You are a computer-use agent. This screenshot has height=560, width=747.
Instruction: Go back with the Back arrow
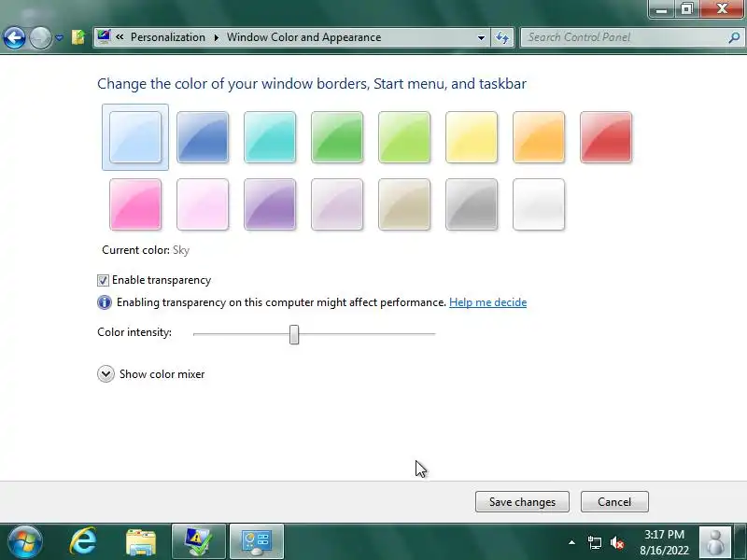[14, 37]
